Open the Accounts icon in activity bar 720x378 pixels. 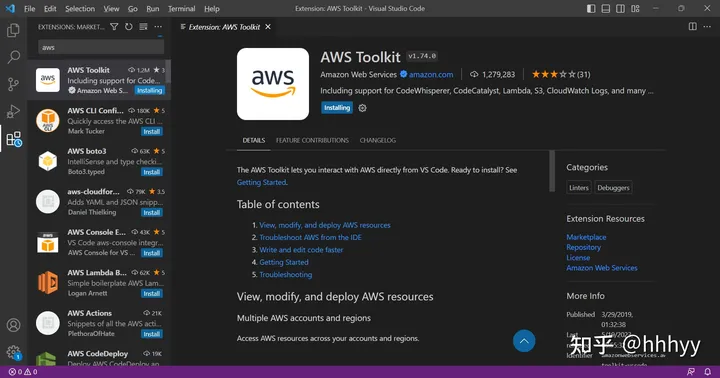tap(13, 325)
